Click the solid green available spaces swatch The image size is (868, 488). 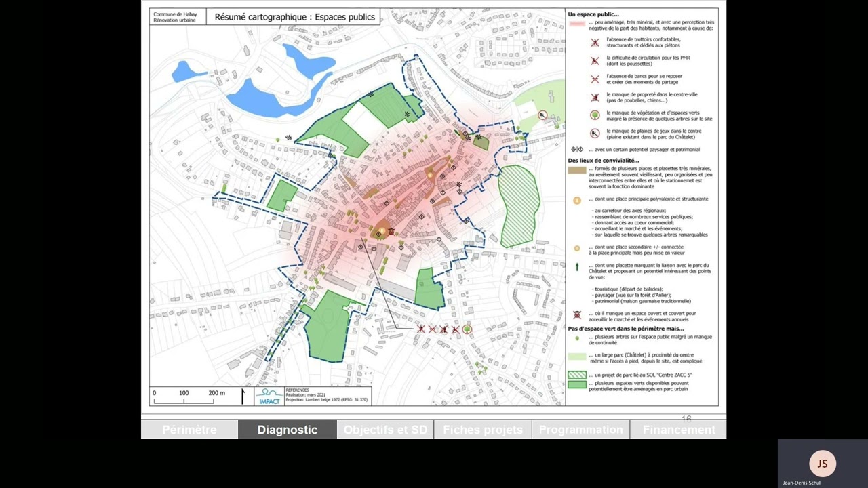(577, 384)
